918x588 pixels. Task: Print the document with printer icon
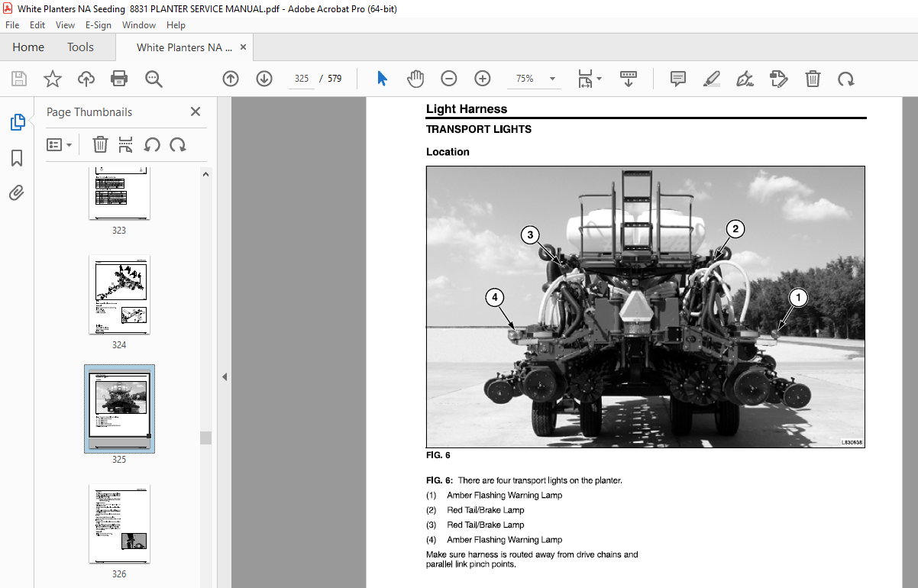coord(119,79)
